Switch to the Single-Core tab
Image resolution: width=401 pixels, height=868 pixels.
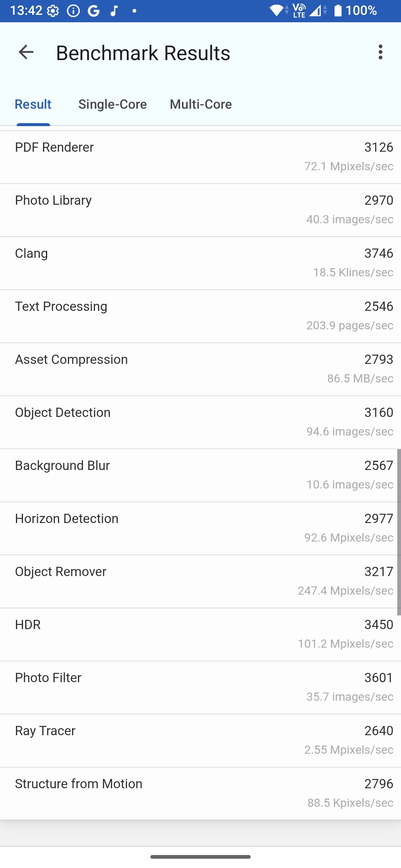[113, 105]
